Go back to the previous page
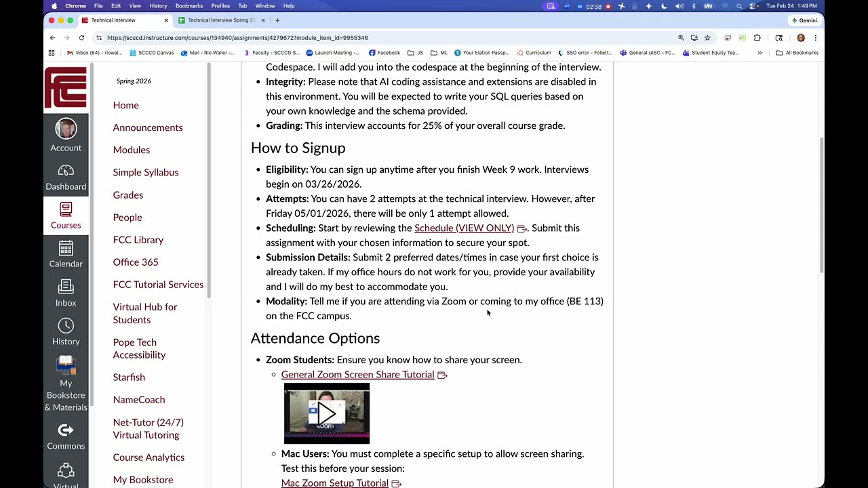Viewport: 868px width, 488px height. point(52,38)
